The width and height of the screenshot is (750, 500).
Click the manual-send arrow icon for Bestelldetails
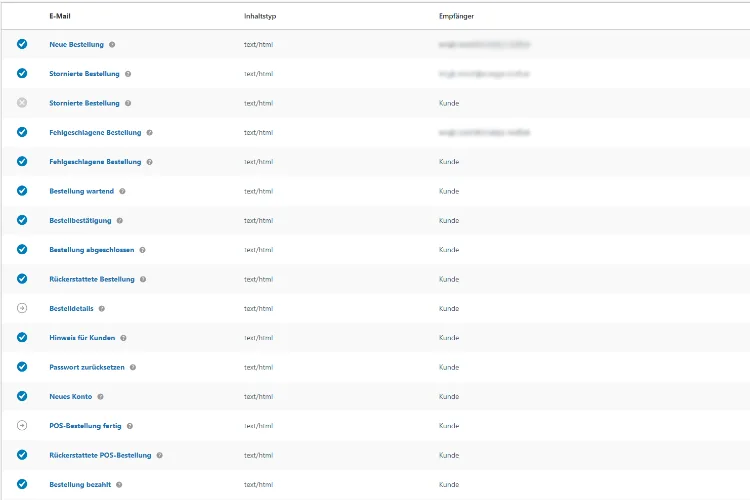(22, 308)
